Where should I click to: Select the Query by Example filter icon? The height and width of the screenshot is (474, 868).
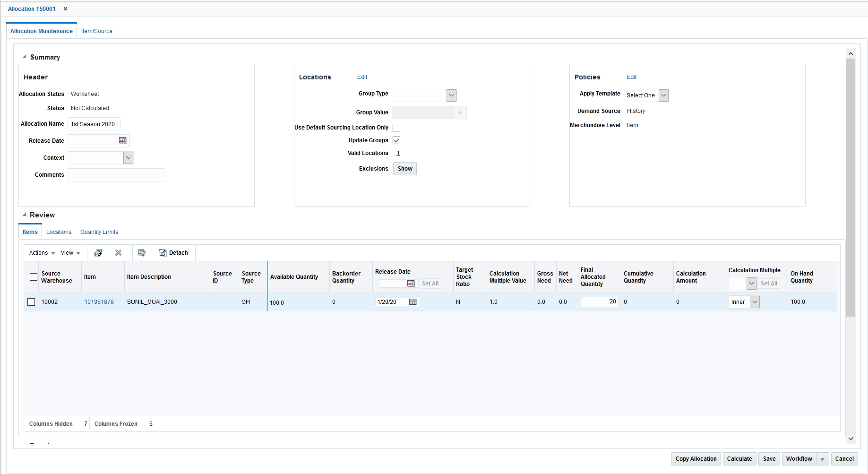click(142, 252)
